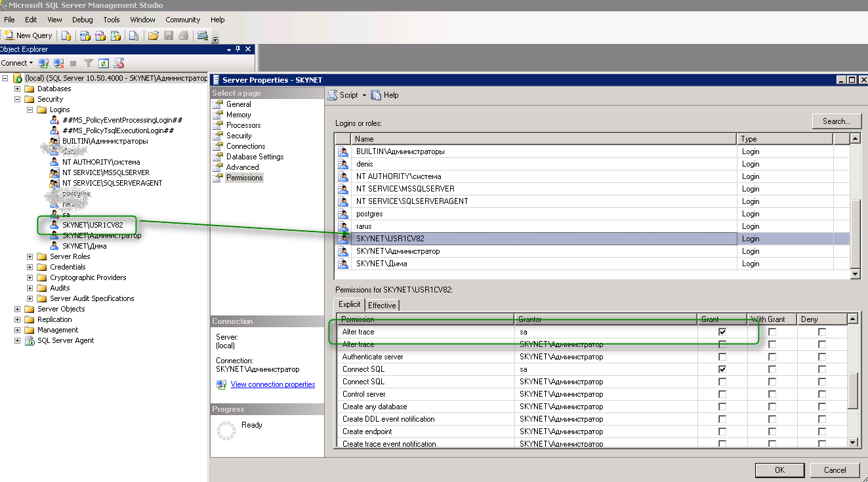Screen dimensions: 868x482
Task: Expand the Server Objects folder
Action: pyautogui.click(x=18, y=309)
